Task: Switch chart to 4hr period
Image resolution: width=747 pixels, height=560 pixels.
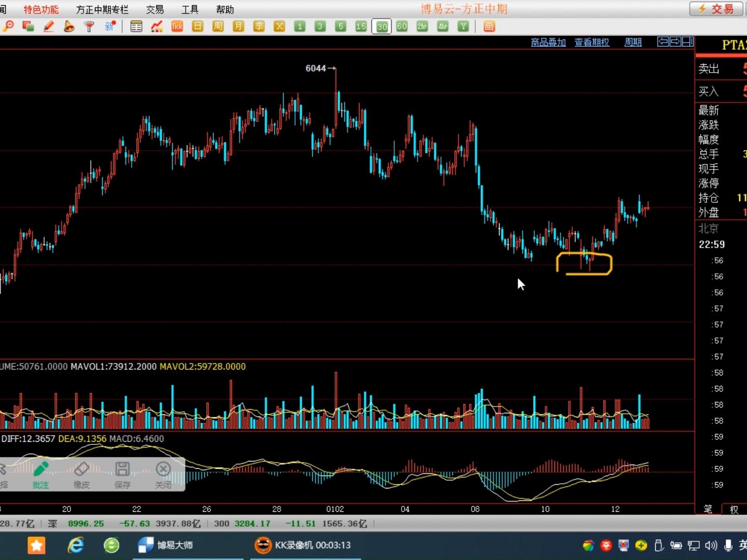Action: [442, 26]
